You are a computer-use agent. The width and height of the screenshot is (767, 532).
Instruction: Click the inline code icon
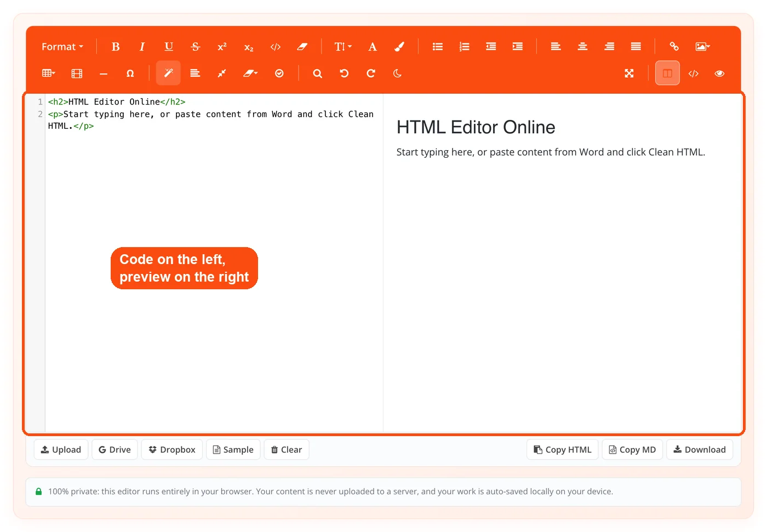pyautogui.click(x=276, y=47)
